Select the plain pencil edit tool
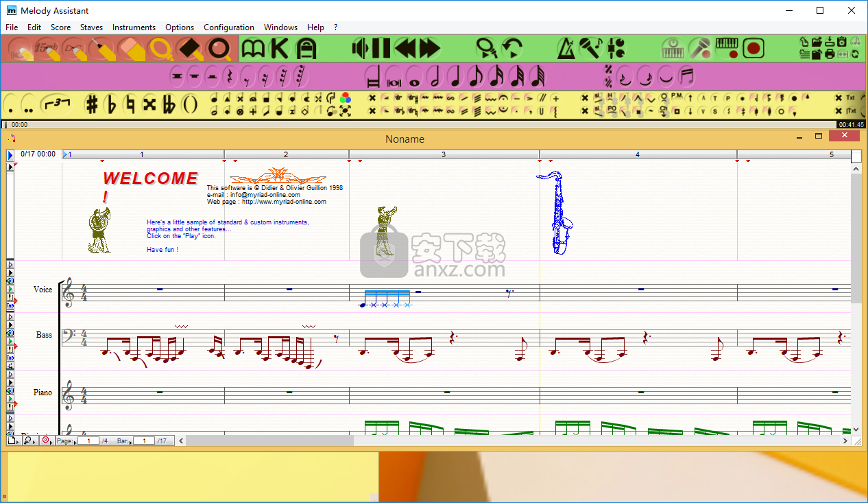The image size is (868, 503). click(102, 49)
